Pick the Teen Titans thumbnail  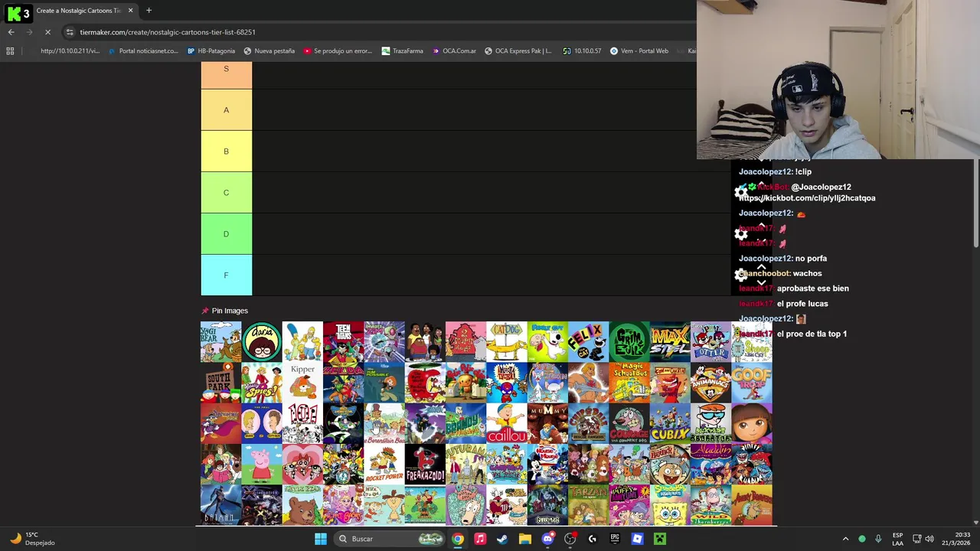[343, 341]
